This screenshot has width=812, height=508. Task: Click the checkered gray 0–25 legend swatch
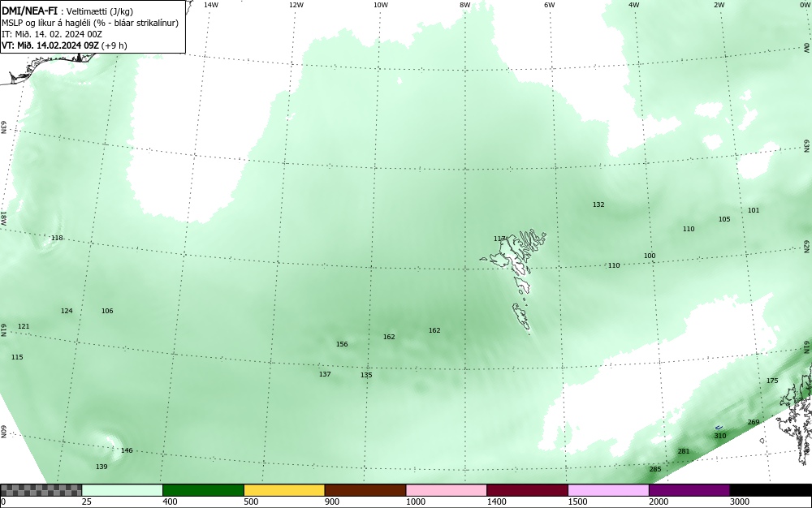(41, 490)
